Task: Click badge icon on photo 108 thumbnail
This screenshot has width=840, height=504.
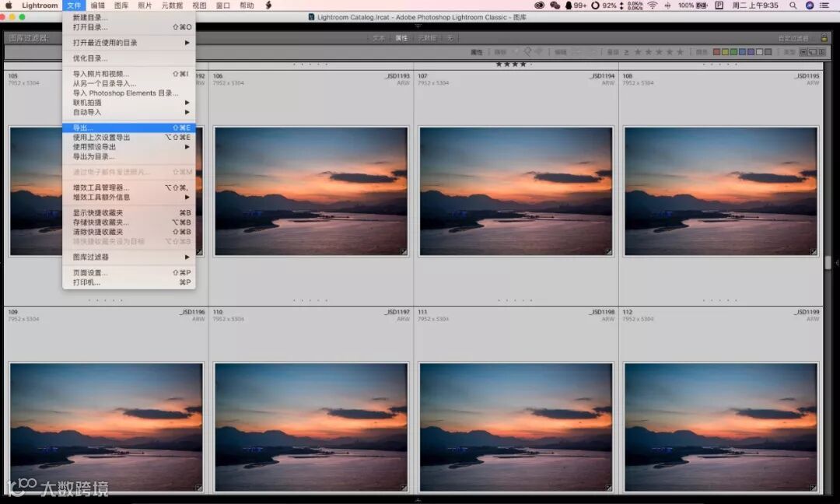Action: [814, 251]
